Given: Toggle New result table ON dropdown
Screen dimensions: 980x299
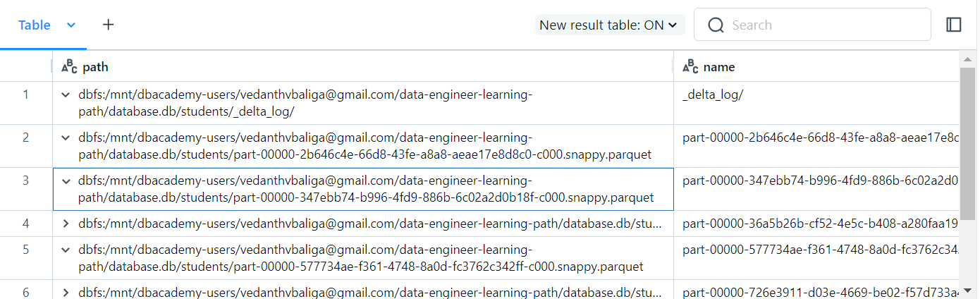Looking at the screenshot, I should click(x=610, y=25).
